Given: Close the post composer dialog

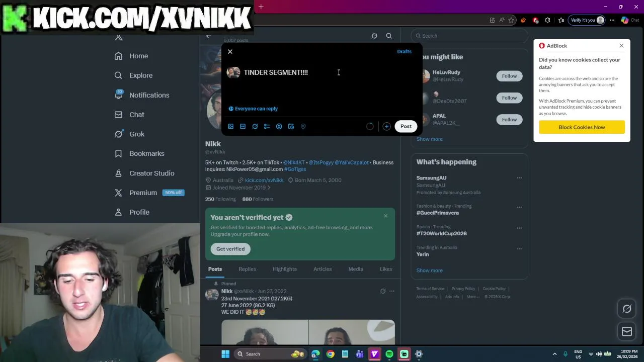Looking at the screenshot, I should click(x=230, y=52).
